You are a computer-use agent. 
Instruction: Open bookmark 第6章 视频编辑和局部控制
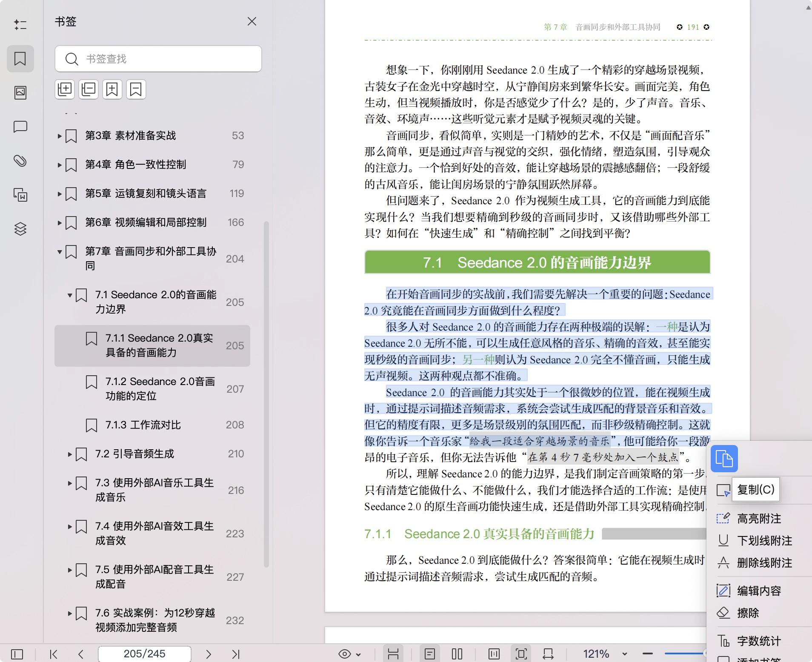[x=152, y=223]
